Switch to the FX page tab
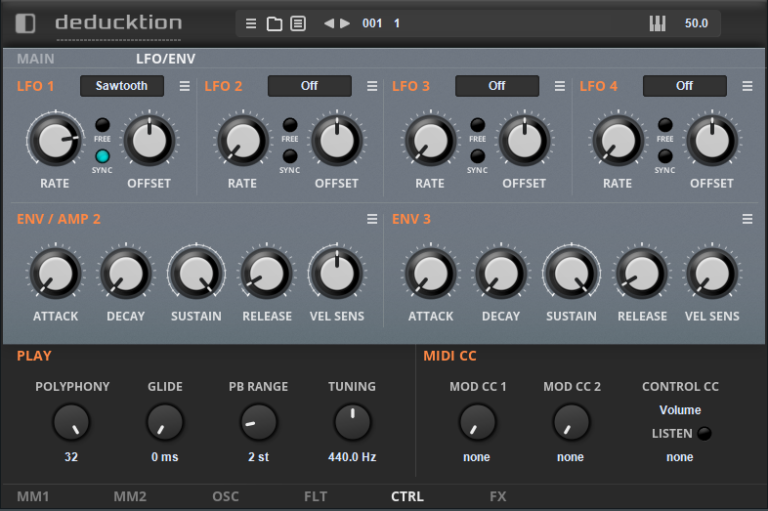This screenshot has width=768, height=511. coord(498,496)
